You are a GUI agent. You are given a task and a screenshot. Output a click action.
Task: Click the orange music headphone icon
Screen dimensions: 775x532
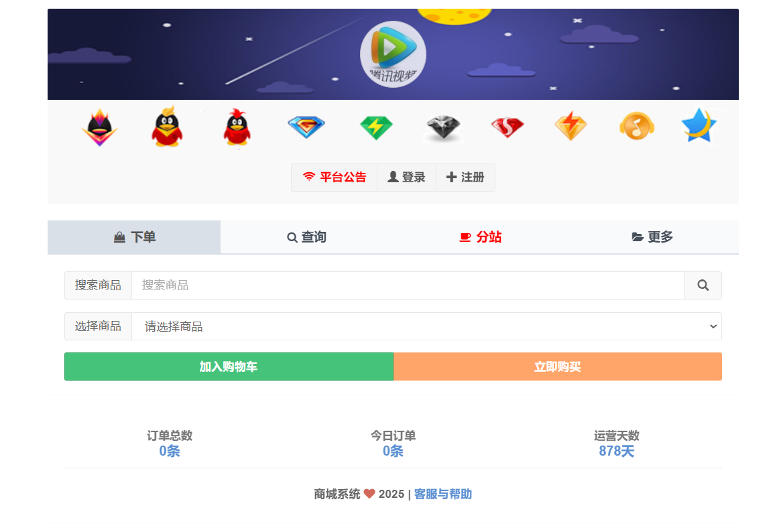637,126
